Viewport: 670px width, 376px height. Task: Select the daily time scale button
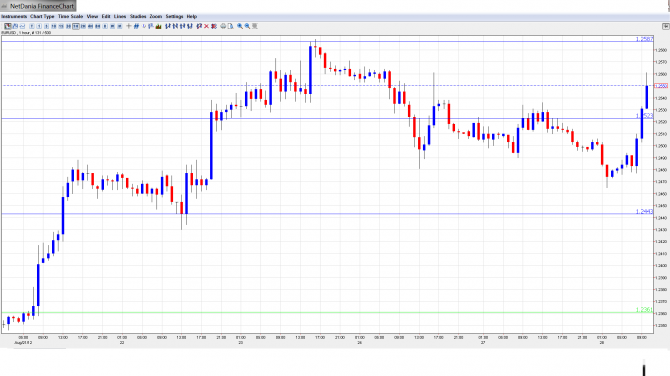tap(105, 26)
